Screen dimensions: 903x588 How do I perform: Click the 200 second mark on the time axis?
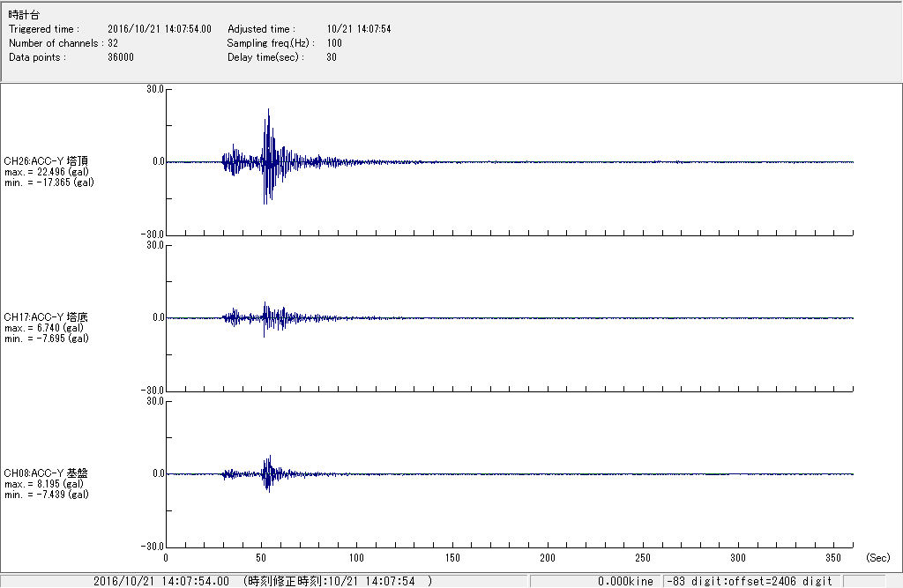coord(548,558)
